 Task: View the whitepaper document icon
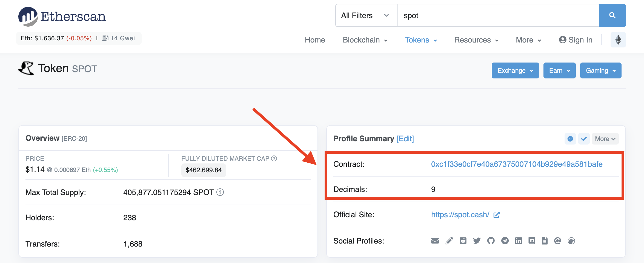point(545,241)
